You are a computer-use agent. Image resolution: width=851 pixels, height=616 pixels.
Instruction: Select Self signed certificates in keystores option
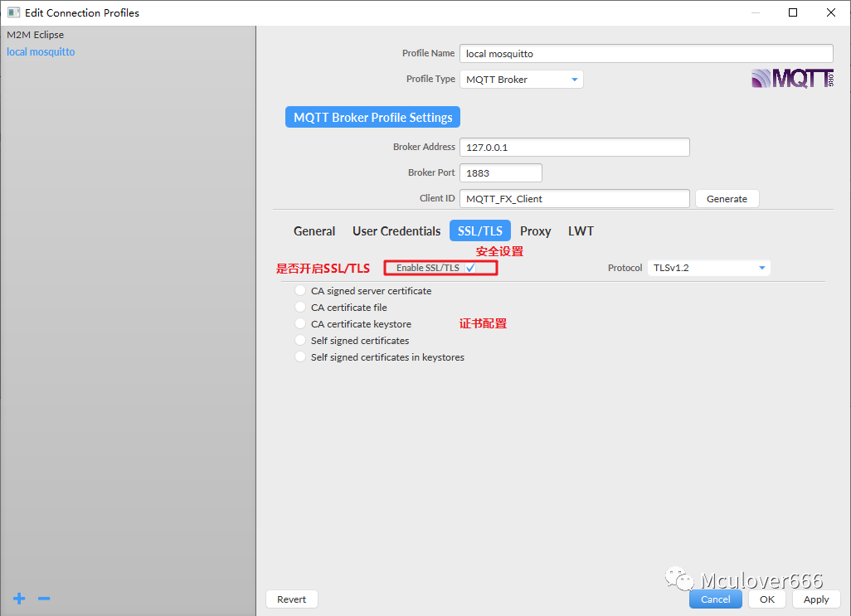300,357
